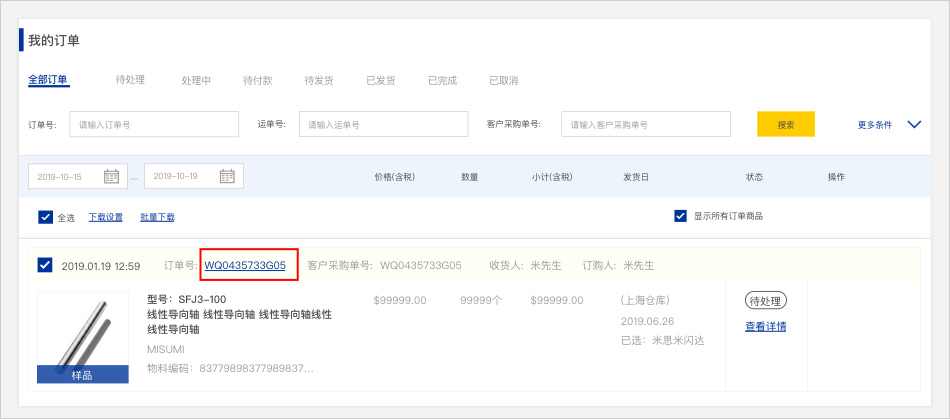Screen dimensions: 950x420
Task: Open the 更多条件 filter options
Action: point(874,125)
